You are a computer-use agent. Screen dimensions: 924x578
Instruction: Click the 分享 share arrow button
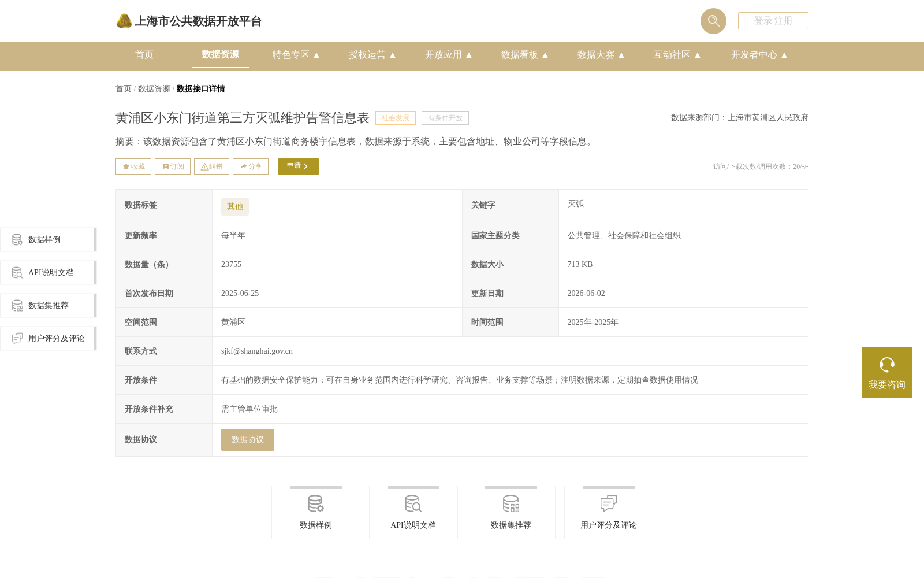coord(251,166)
